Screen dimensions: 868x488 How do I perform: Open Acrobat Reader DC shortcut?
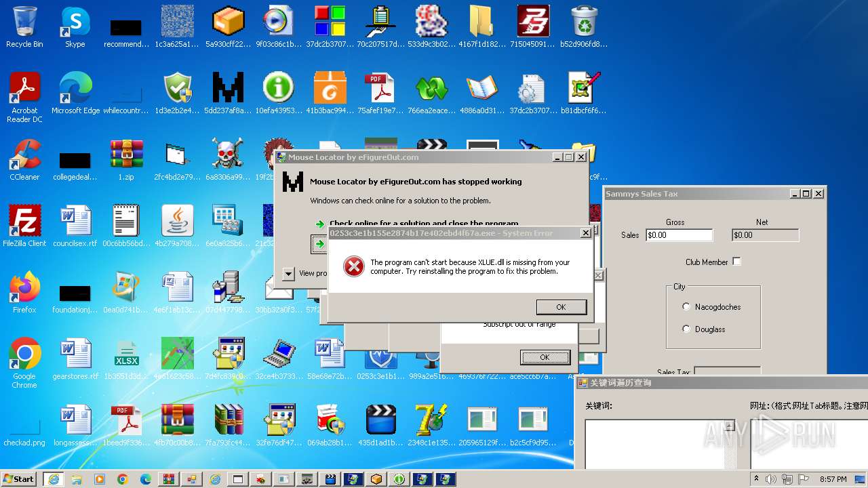[24, 97]
